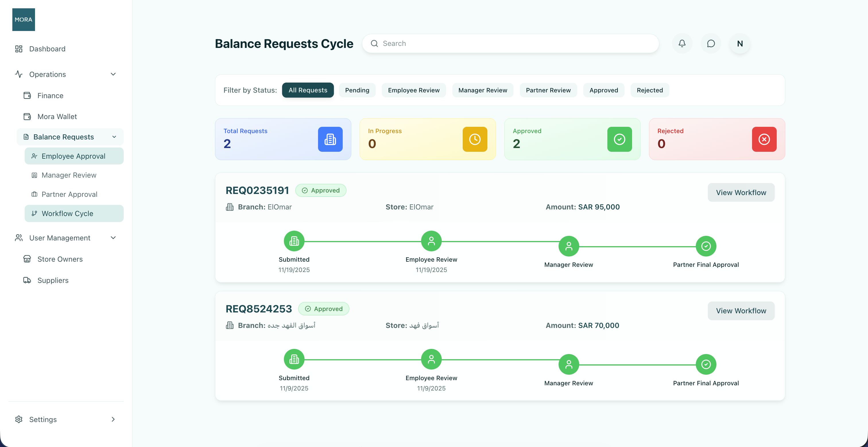The image size is (868, 447).
Task: Filter by Pending status
Action: pos(357,90)
